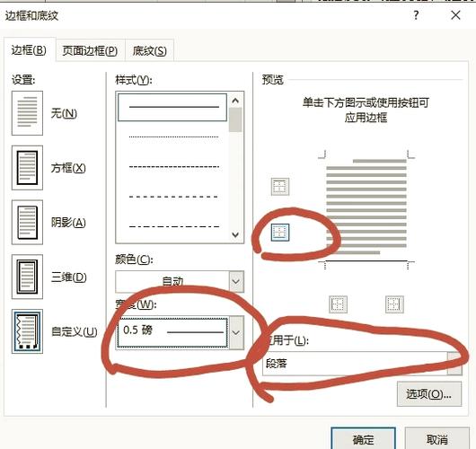Select the 三维(D) 3D border icon
This screenshot has height=449, width=476.
pos(27,277)
